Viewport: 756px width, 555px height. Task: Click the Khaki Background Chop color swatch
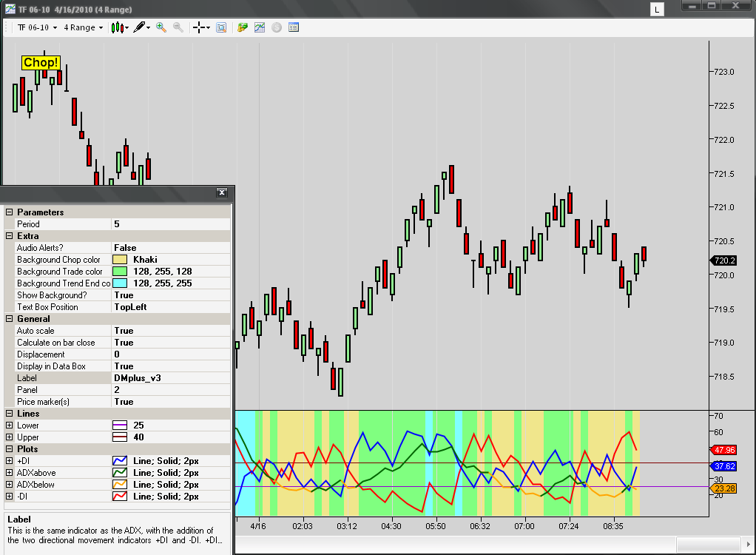click(120, 260)
